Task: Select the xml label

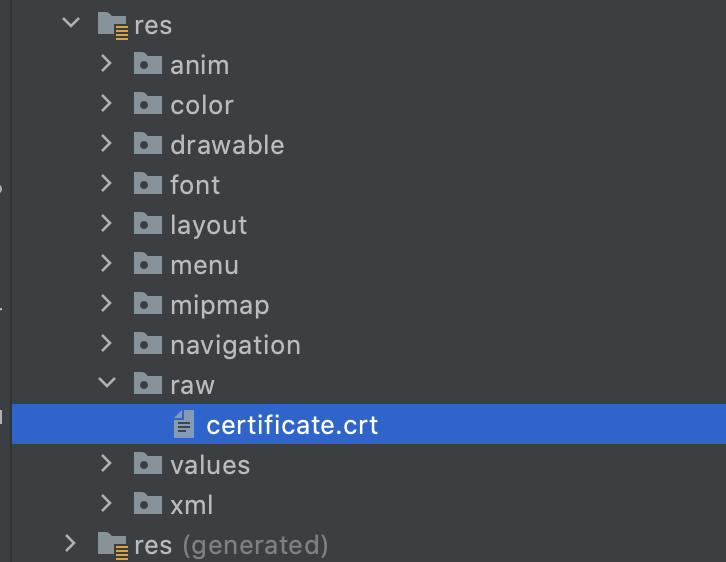Action: 191,505
